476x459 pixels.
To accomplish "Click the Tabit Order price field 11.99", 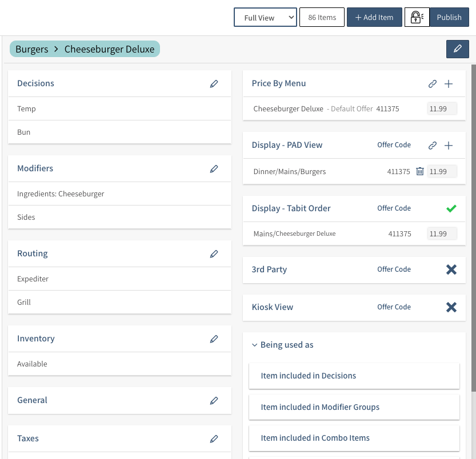I will 442,234.
